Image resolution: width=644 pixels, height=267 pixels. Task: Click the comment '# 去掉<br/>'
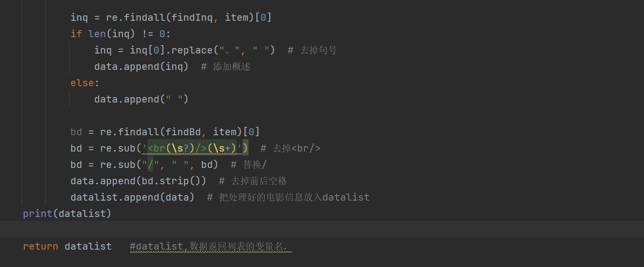pos(290,149)
